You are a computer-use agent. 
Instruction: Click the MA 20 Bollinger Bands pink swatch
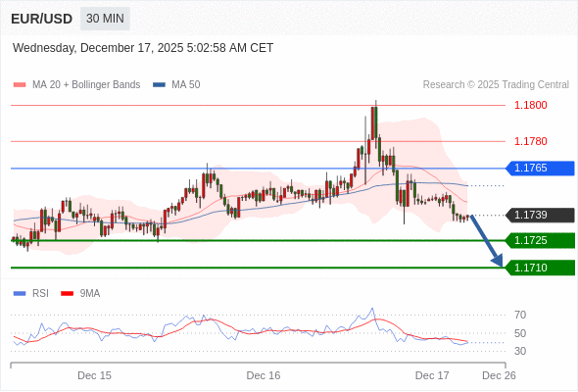[20, 85]
